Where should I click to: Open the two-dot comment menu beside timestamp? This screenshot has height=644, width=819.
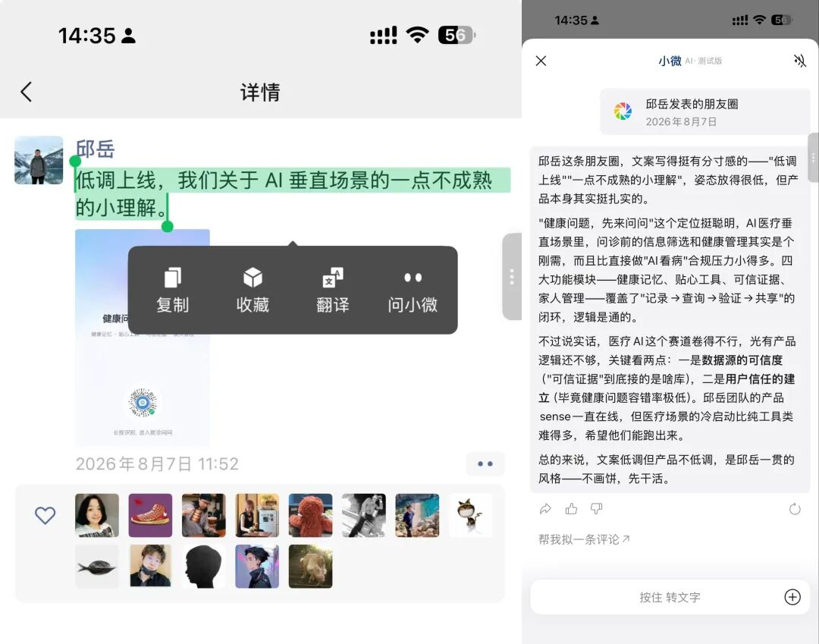(x=485, y=463)
